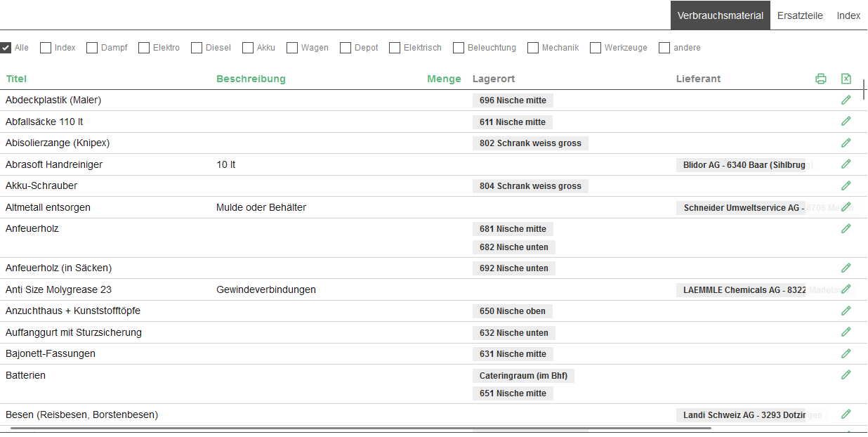Screen dimensions: 868x437
Task: Click the Lieferant column header
Action: pyautogui.click(x=698, y=79)
